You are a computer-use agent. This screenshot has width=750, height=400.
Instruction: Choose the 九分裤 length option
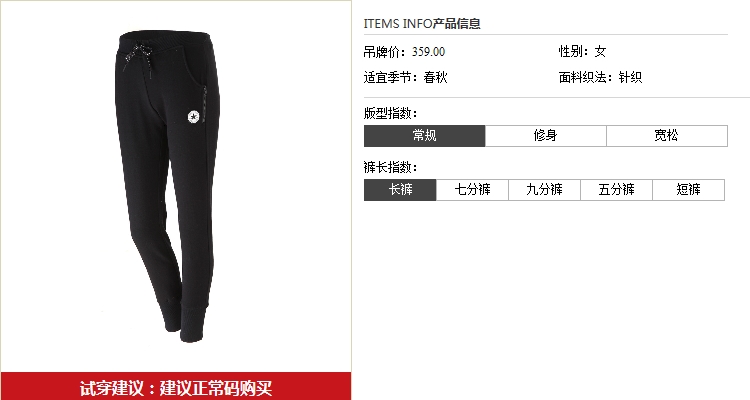tap(544, 190)
